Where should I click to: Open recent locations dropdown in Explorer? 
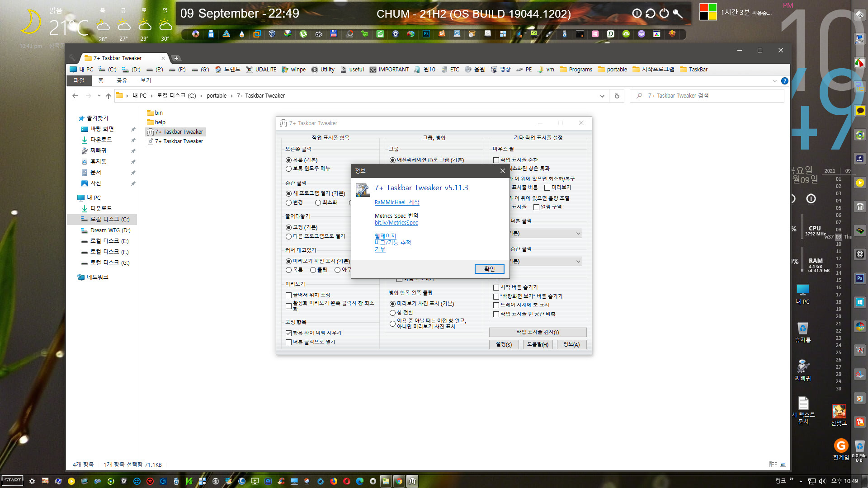pyautogui.click(x=99, y=96)
